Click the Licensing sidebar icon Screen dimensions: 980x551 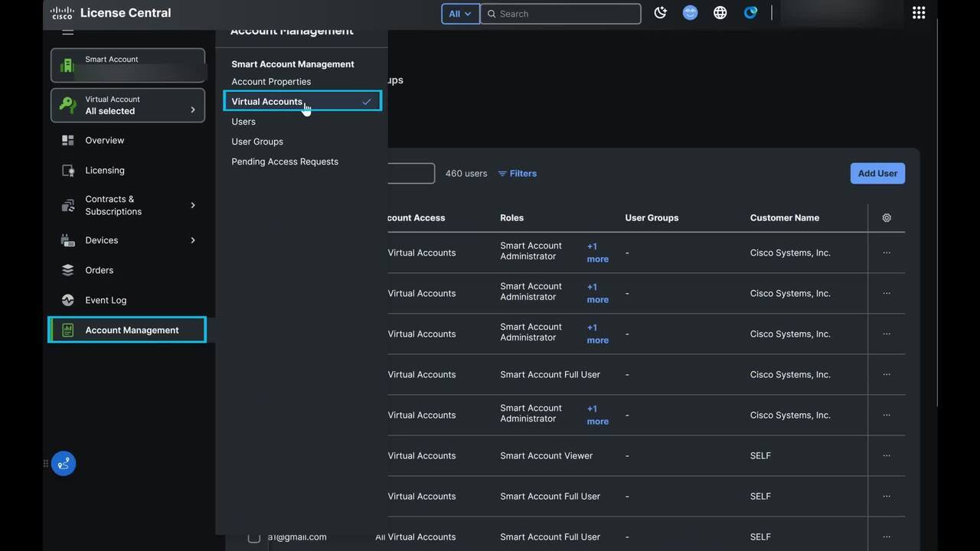click(67, 171)
